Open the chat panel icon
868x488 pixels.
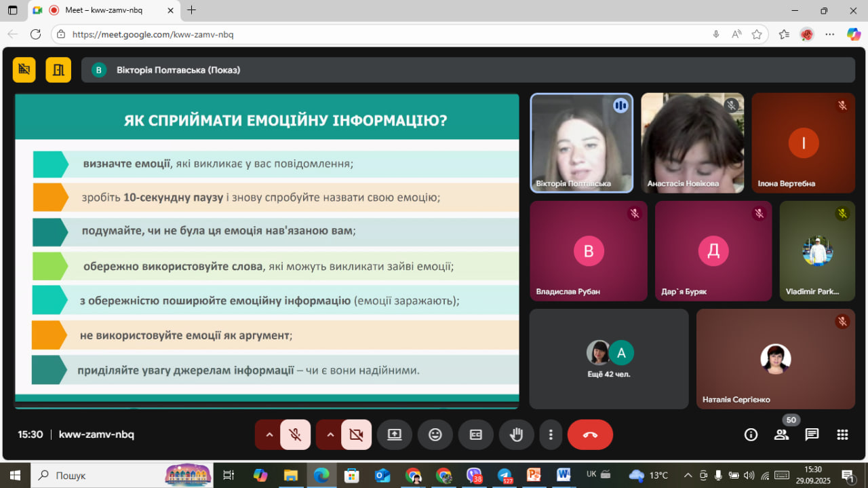[812, 435]
